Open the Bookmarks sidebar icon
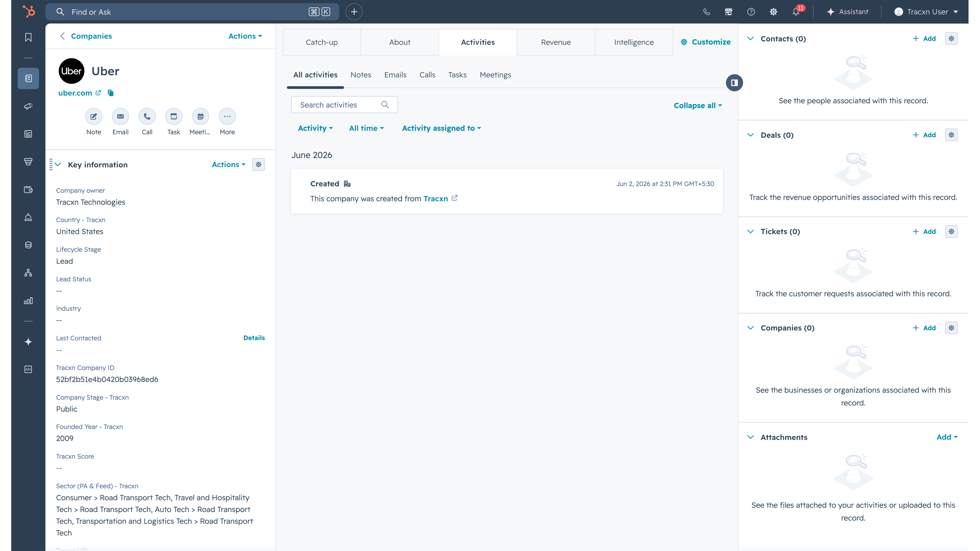Screen dimensions: 980x551 [28, 37]
